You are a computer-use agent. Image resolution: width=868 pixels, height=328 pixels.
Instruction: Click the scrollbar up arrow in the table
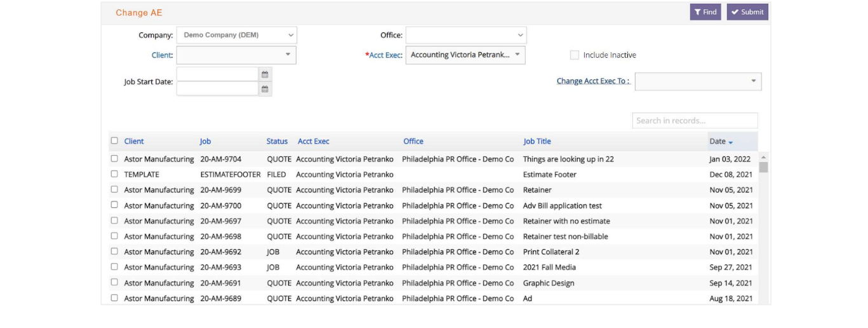pos(763,157)
